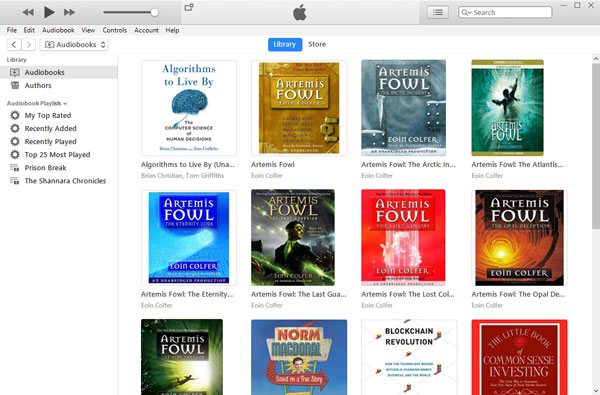Select the Norm Macdonald audiobook cover
This screenshot has width=600, height=395.
pos(299,357)
